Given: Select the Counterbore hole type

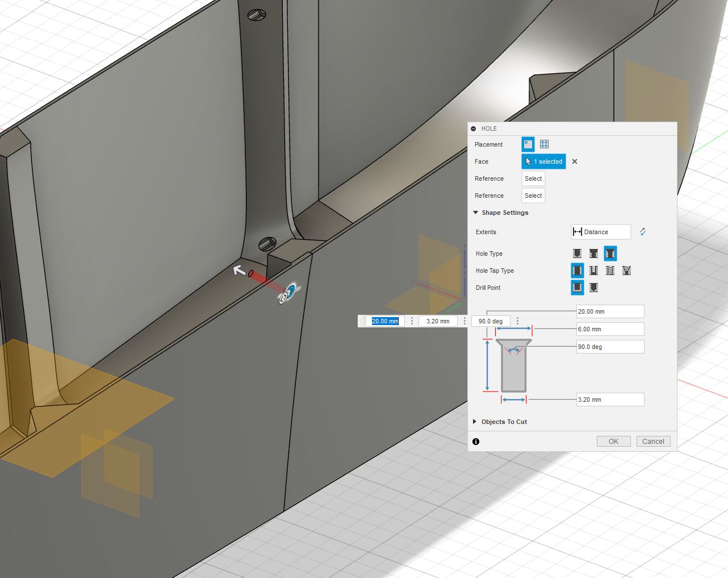Looking at the screenshot, I should (x=594, y=253).
